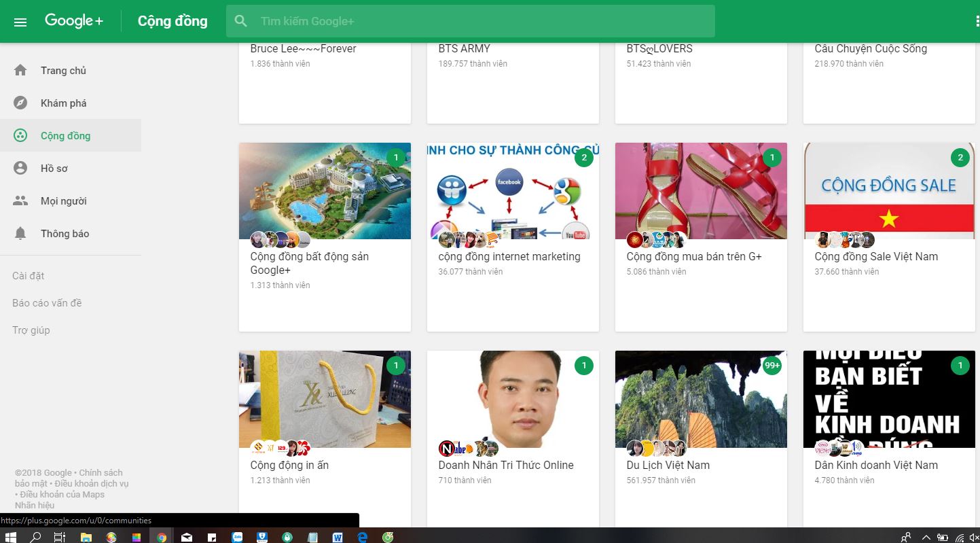Viewport: 980px width, 543px height.
Task: Click member avatars on Cộng đồng bất động sản
Action: pyautogui.click(x=280, y=239)
